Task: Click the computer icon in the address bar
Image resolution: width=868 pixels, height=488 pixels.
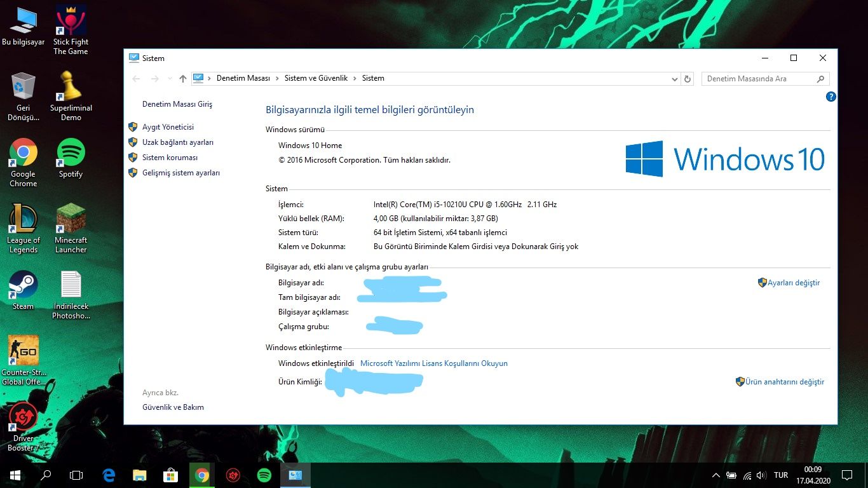Action: click(198, 78)
